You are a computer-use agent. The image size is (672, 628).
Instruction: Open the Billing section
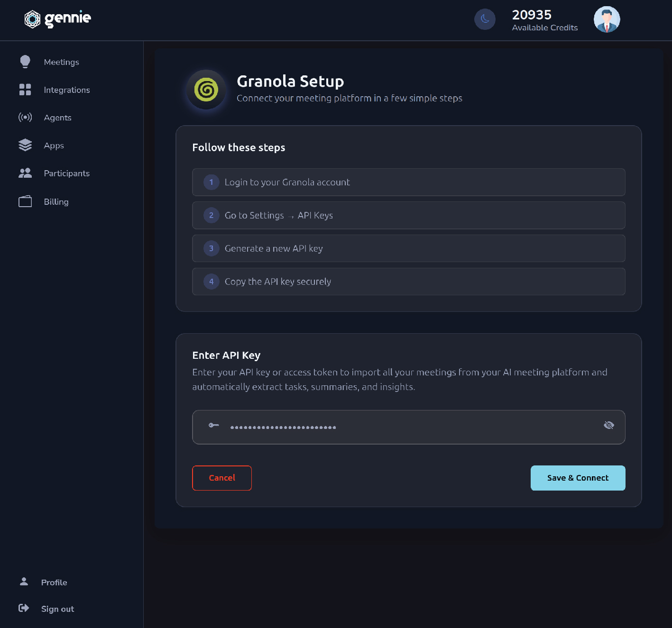coord(56,202)
